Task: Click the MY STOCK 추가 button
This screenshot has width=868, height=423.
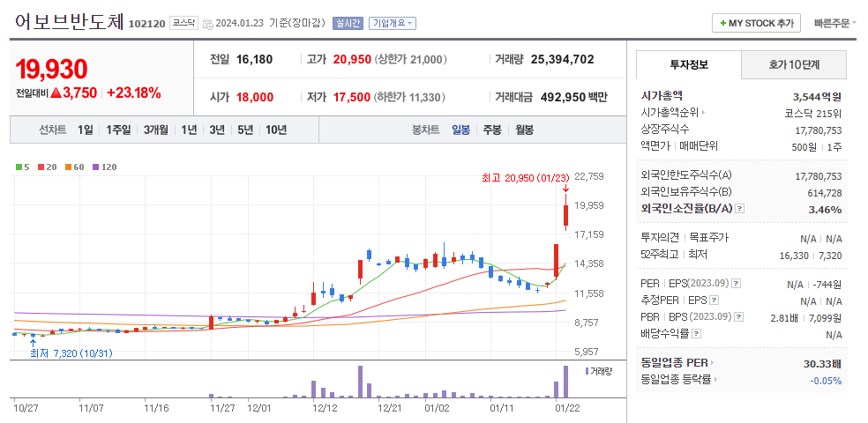Action: point(756,23)
